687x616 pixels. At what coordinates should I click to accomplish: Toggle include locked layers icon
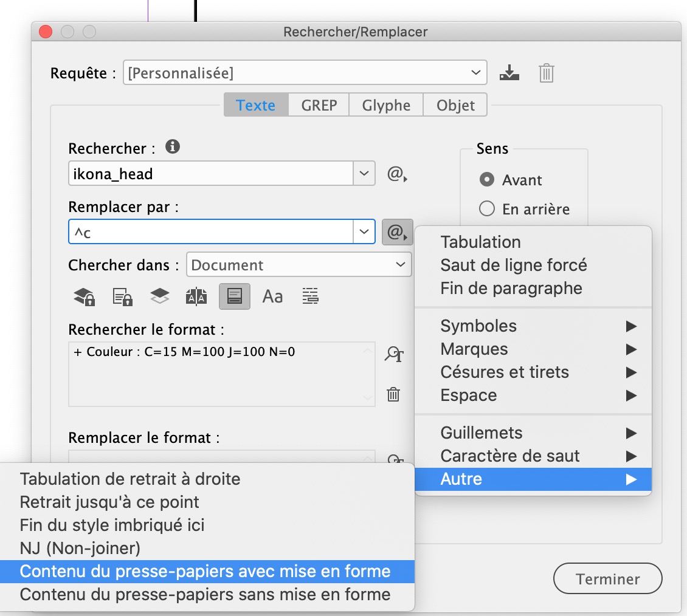point(84,296)
